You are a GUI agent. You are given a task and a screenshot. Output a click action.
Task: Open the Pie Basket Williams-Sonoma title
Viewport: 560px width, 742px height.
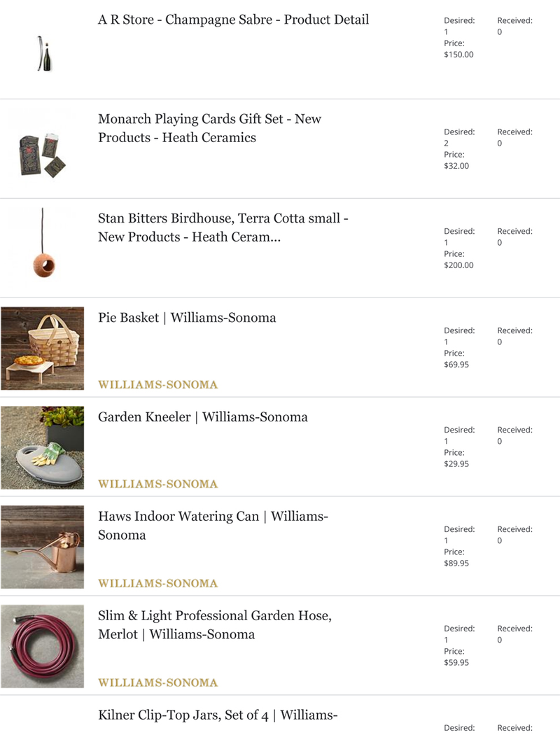click(187, 318)
